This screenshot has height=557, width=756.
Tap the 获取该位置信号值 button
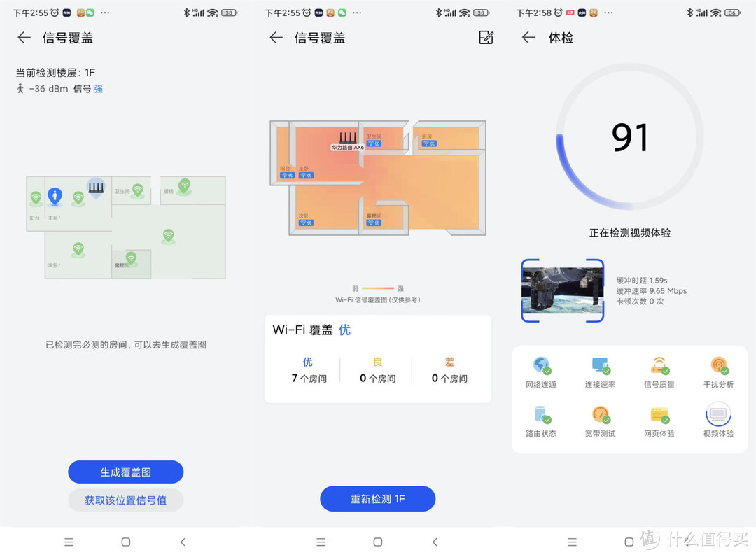tap(125, 500)
